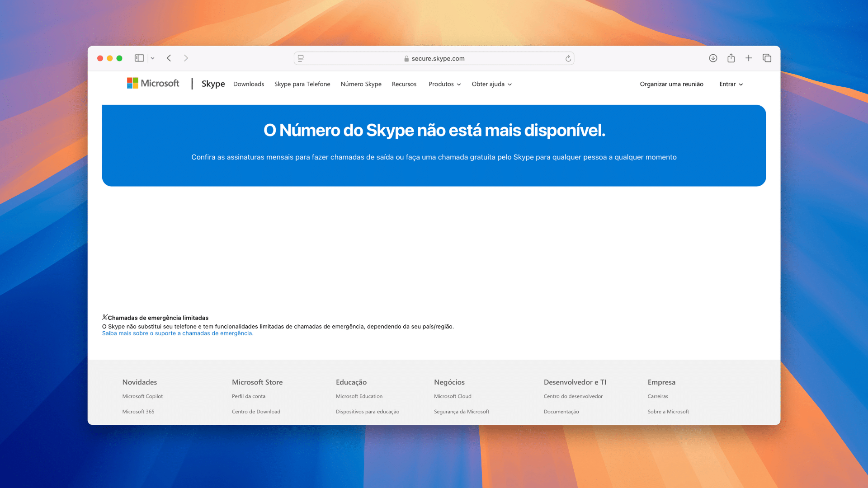Expand the Entrar dropdown
868x488 pixels.
click(731, 84)
